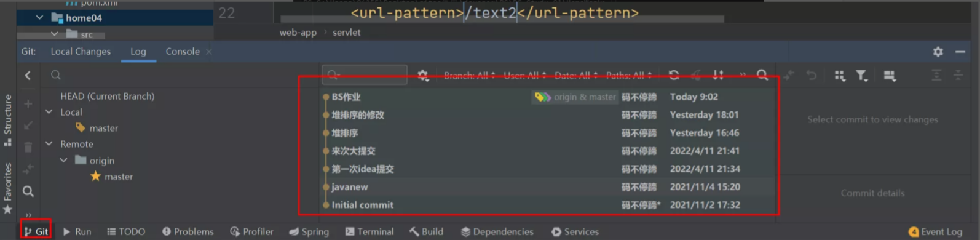Open the Branch filter dropdown
Screen dimensions: 980x240
pyautogui.click(x=470, y=76)
